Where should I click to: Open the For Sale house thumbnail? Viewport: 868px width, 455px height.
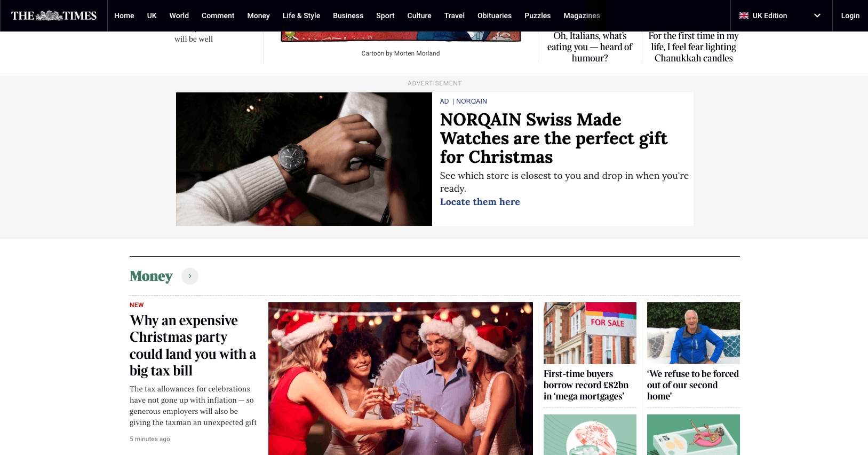pyautogui.click(x=590, y=333)
